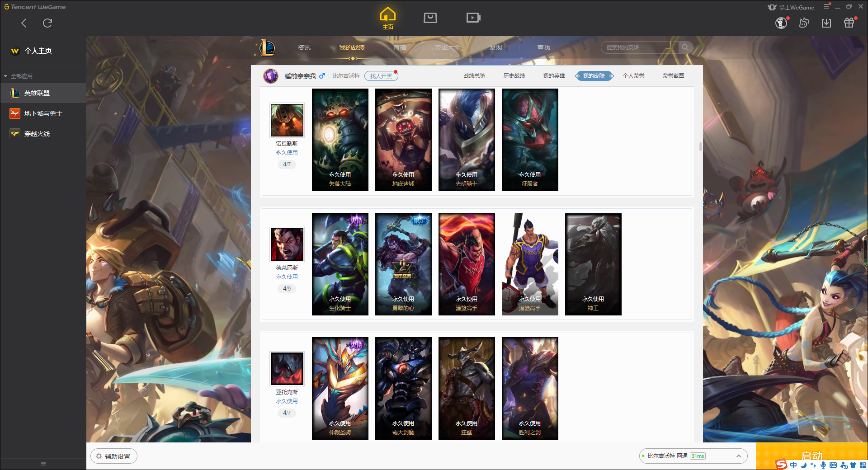Screen dimensions: 868x470
Task: Open the 狂鲨 skin card
Action: (x=467, y=388)
